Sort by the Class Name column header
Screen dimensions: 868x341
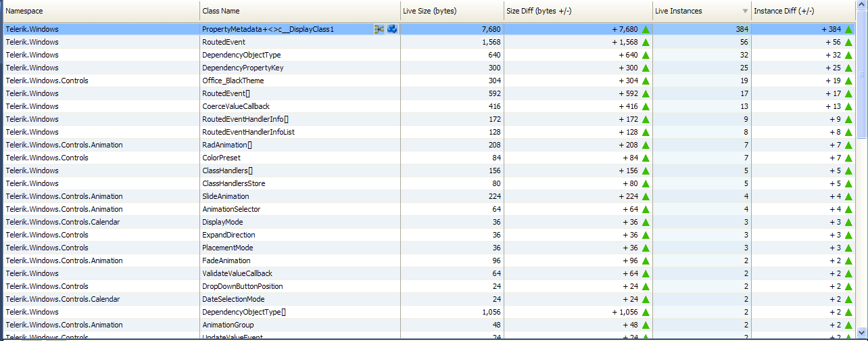299,11
